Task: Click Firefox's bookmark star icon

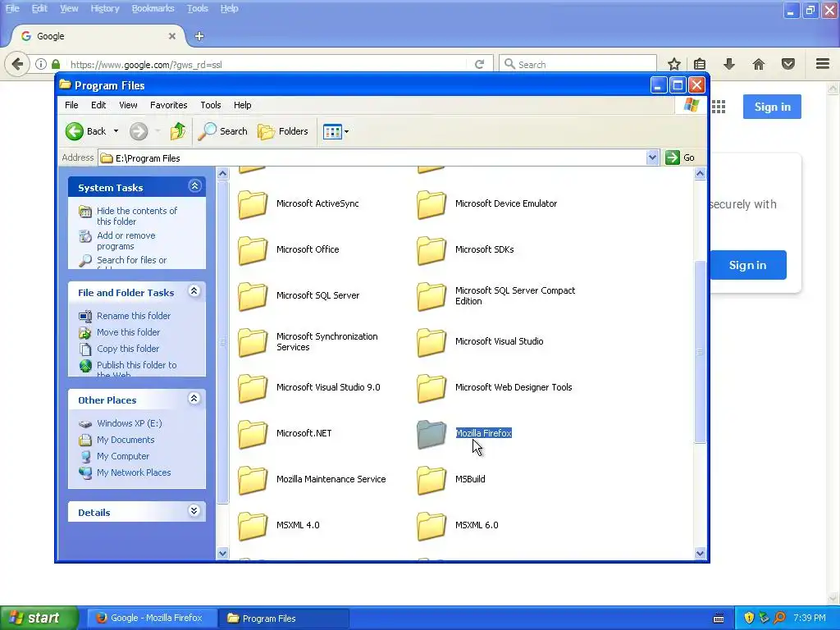Action: pyautogui.click(x=674, y=64)
